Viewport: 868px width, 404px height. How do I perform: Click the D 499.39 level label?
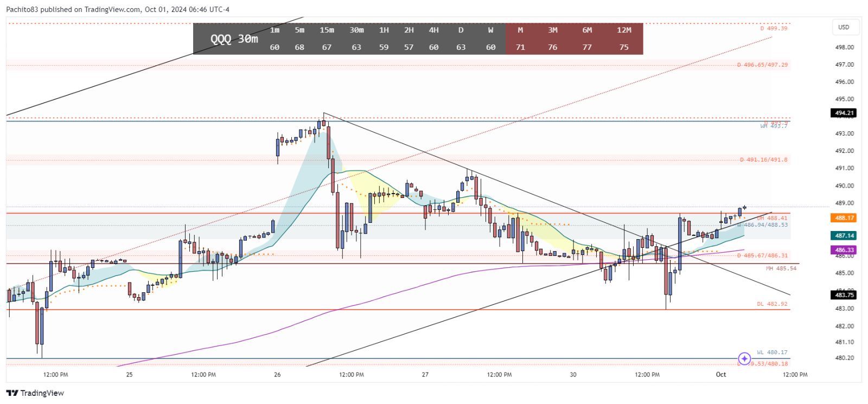[x=774, y=28]
